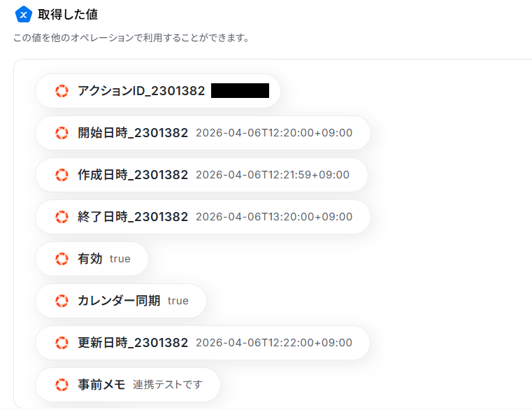Image resolution: width=532 pixels, height=410 pixels.
Task: Click the 作成日時 value 2026-04-06T12:21:59+09:00
Action: (273, 175)
